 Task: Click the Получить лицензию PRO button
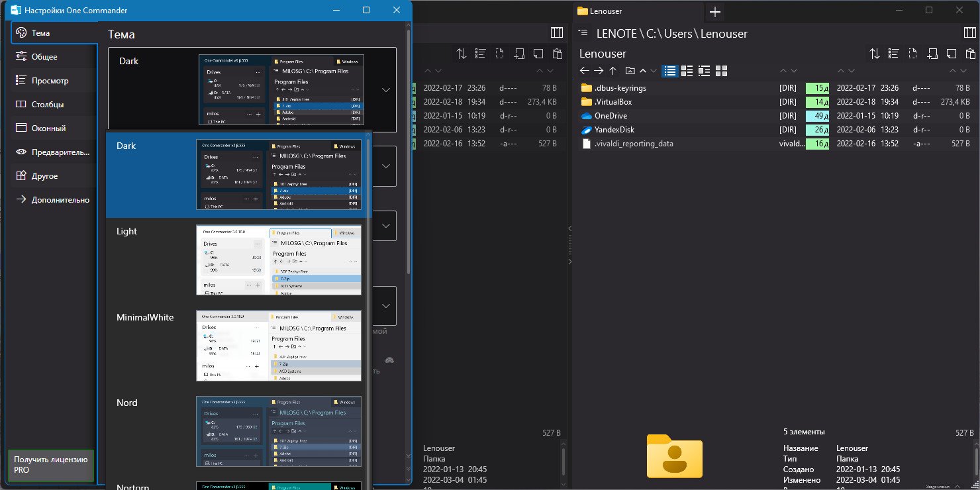coord(50,465)
